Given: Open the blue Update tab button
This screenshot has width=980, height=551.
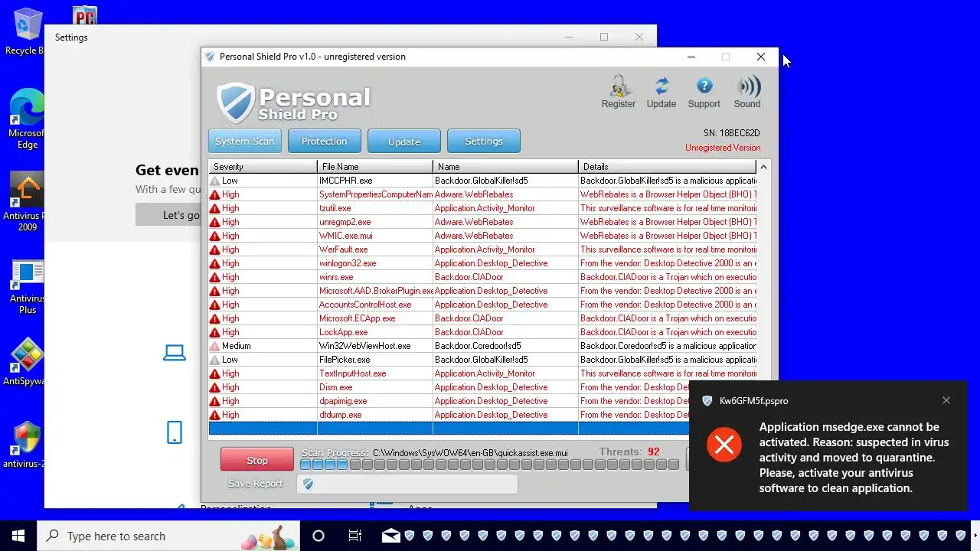Looking at the screenshot, I should 403,141.
